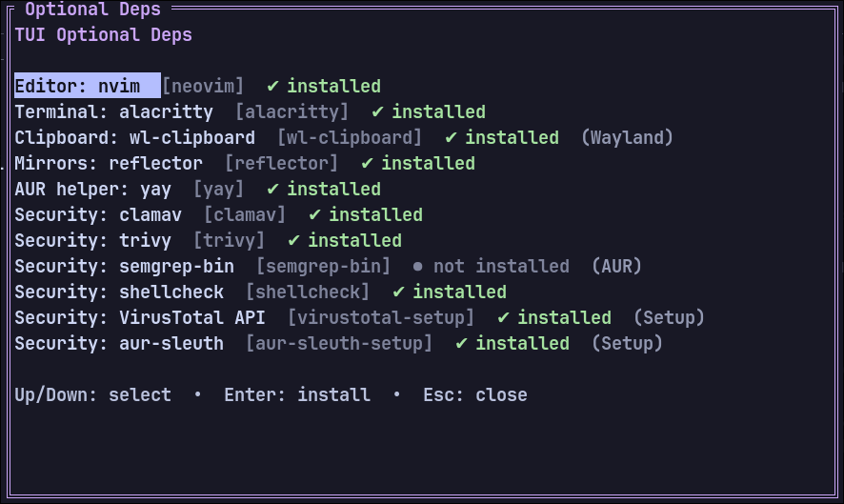Click the alacritty installed checkmark icon
The image size is (844, 504).
coord(377,112)
